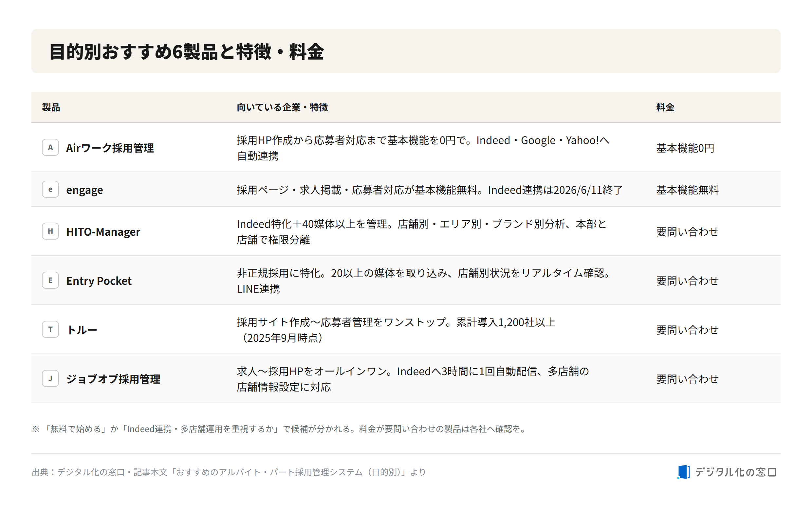This screenshot has width=812, height=510.
Task: Click the 向いている企業・特徴 column header
Action: [x=282, y=107]
